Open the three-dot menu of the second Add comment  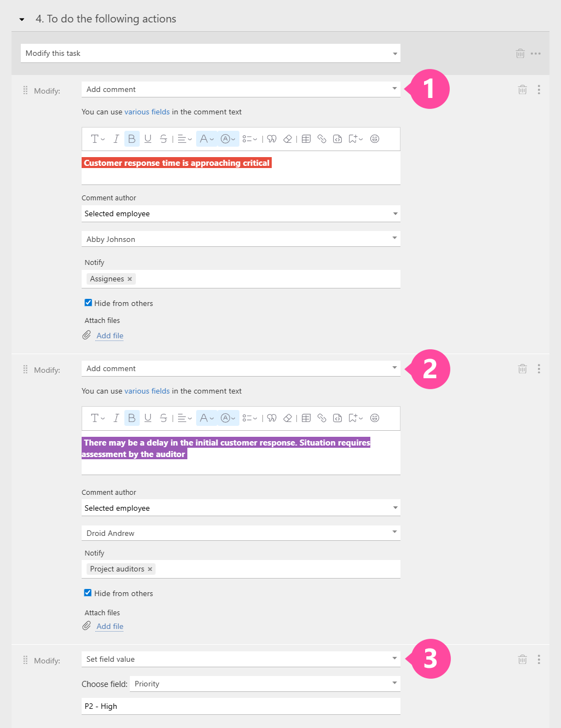point(539,369)
